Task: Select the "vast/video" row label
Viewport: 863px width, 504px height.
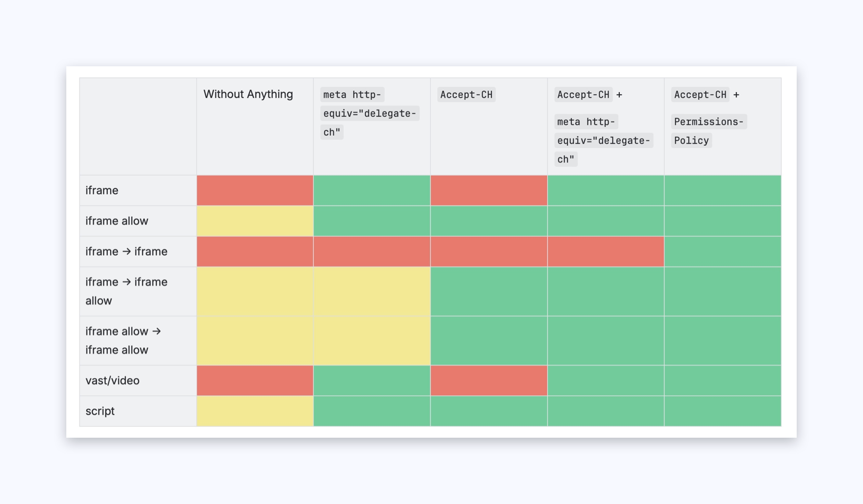Action: click(113, 380)
